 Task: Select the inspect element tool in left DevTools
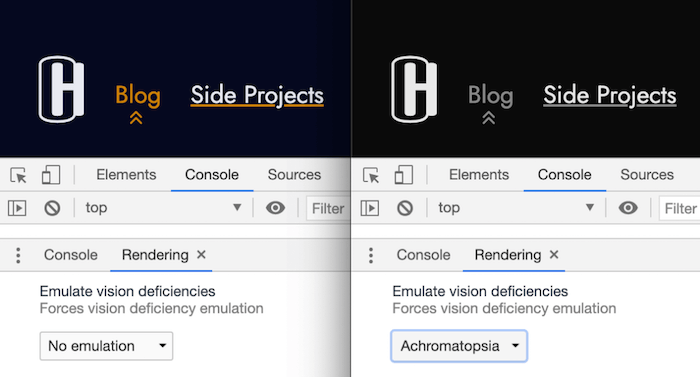tap(19, 175)
